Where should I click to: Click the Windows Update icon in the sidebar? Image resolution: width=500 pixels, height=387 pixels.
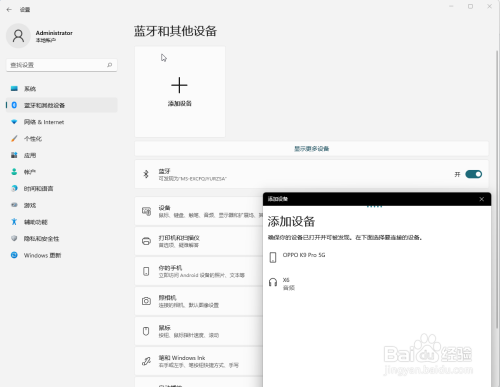pyautogui.click(x=14, y=255)
